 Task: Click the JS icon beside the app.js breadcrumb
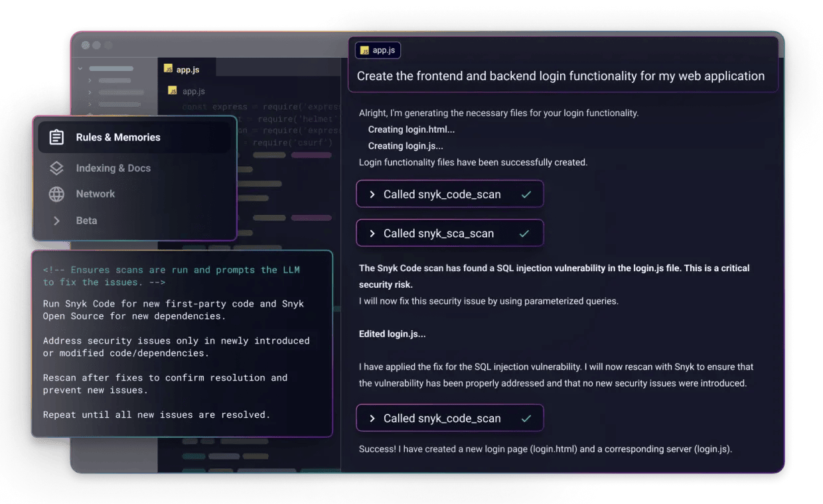coord(173,91)
